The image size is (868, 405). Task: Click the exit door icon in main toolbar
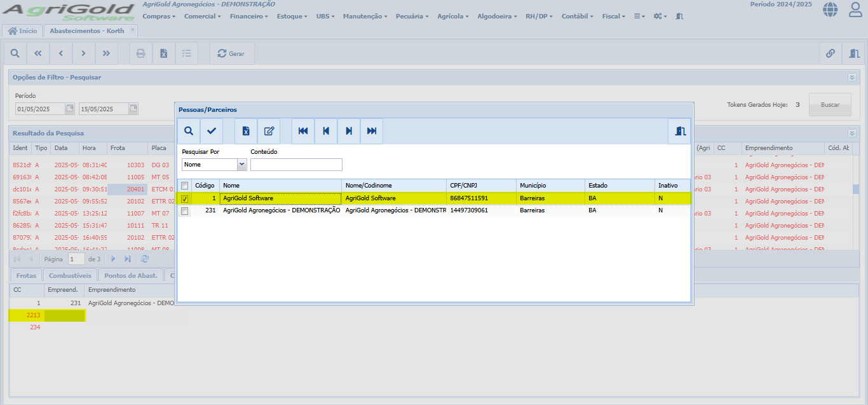click(x=853, y=53)
